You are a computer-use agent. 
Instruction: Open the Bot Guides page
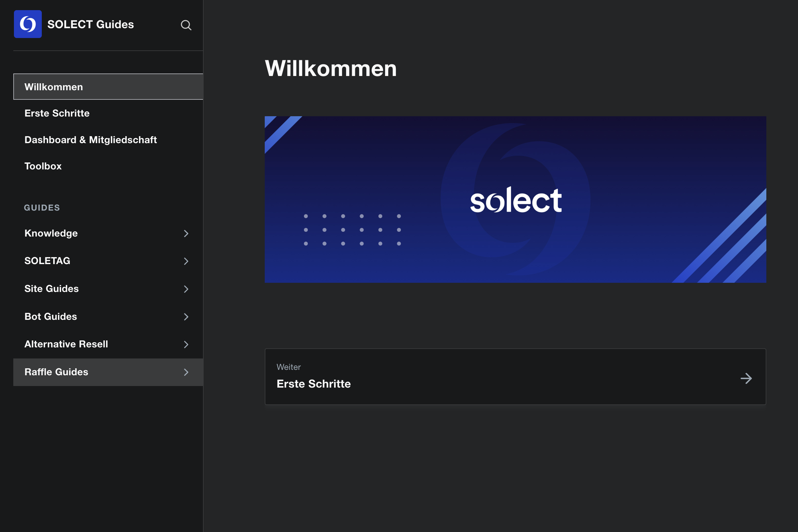[x=50, y=316]
